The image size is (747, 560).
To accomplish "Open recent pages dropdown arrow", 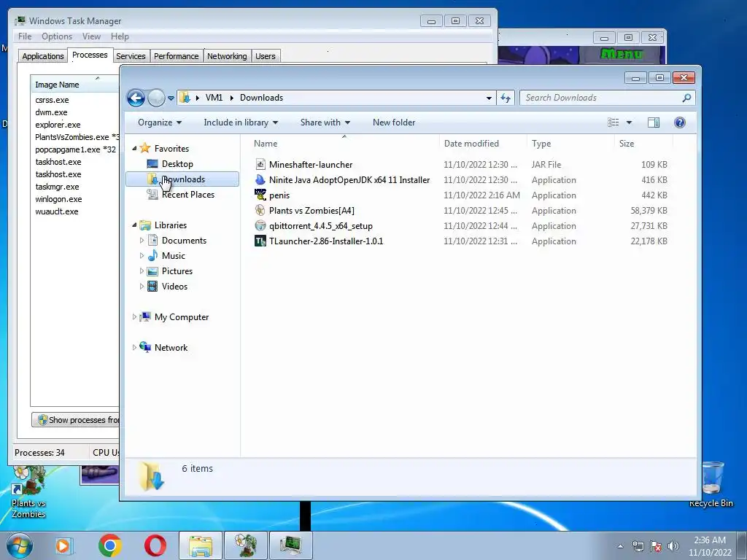I will tap(171, 98).
